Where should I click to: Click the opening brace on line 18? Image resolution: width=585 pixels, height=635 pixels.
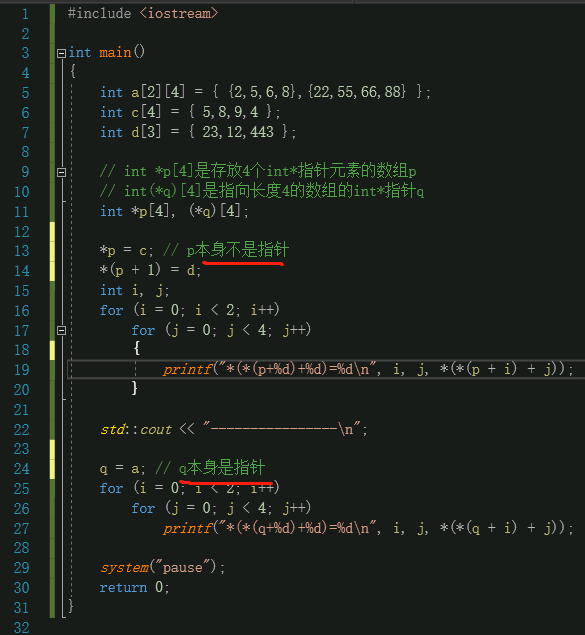tap(137, 348)
